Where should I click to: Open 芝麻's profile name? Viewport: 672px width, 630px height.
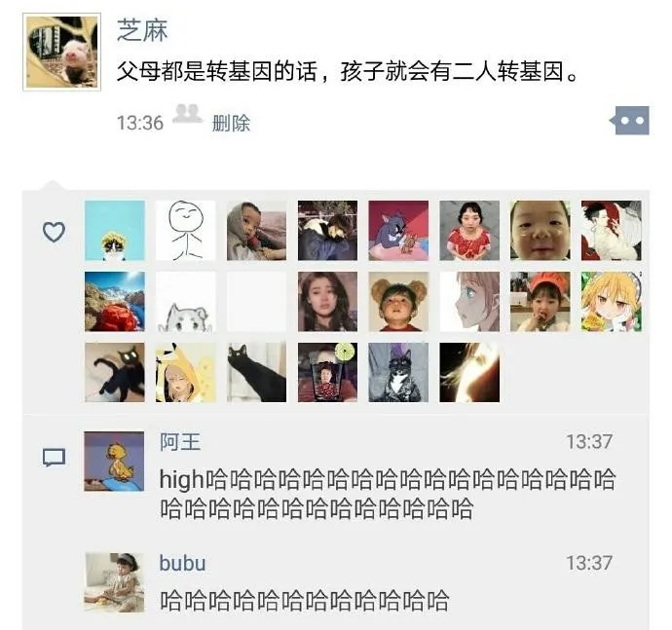pyautogui.click(x=142, y=30)
